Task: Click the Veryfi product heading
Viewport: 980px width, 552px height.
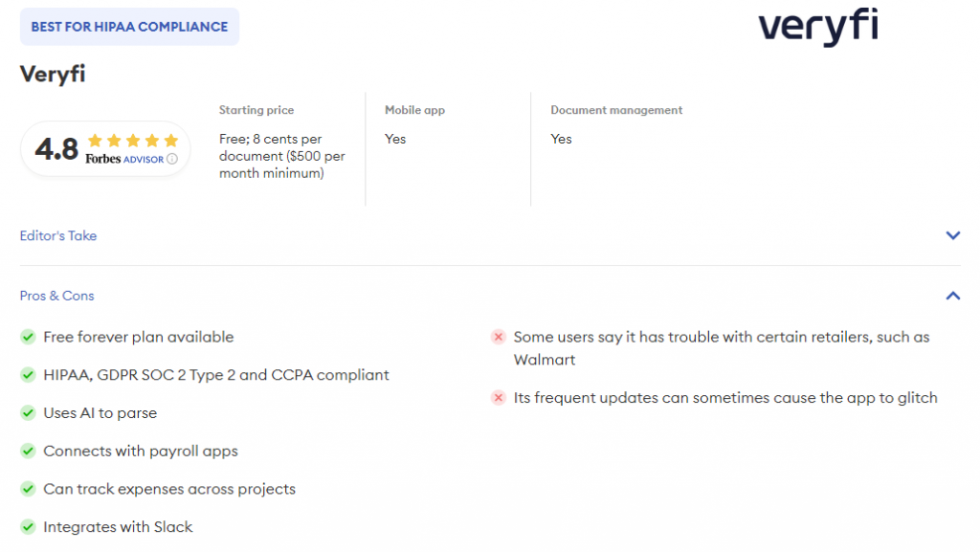Action: coord(53,74)
